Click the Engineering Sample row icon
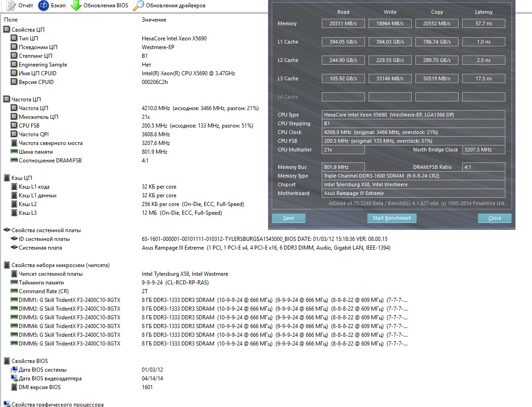This screenshot has height=407, width=532. 14,64
